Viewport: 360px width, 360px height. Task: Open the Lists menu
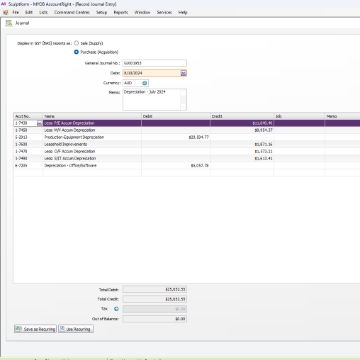click(43, 12)
